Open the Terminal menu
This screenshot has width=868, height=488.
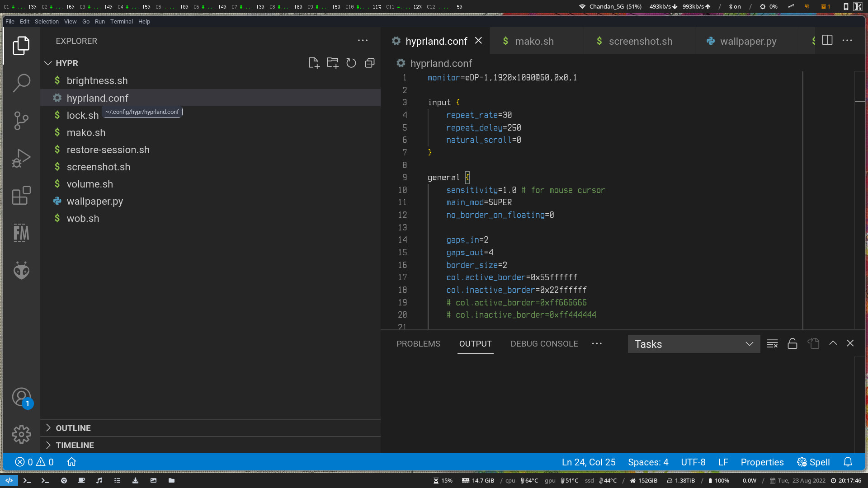121,21
